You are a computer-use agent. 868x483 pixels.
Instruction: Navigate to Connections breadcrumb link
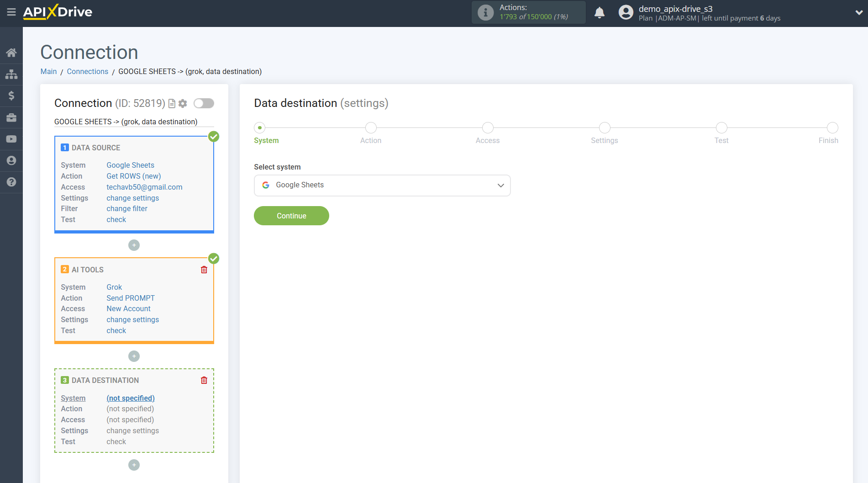87,71
